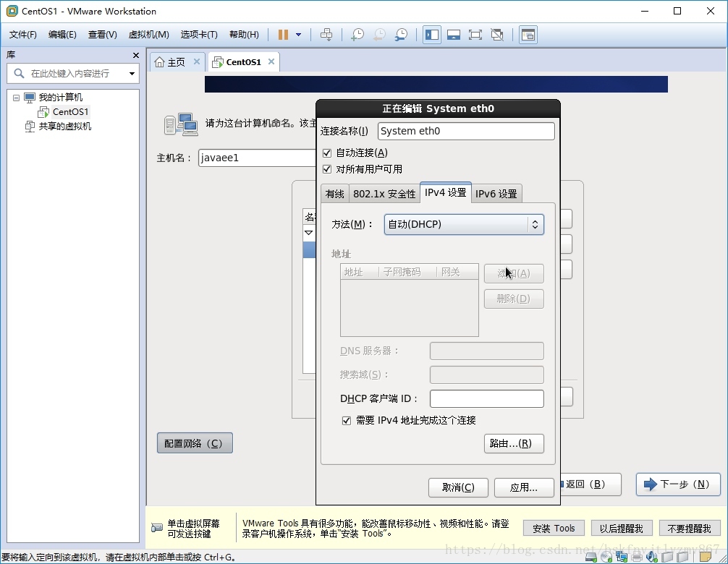Open the 查看(V) menu
Image resolution: width=728 pixels, height=564 pixels.
pyautogui.click(x=103, y=35)
